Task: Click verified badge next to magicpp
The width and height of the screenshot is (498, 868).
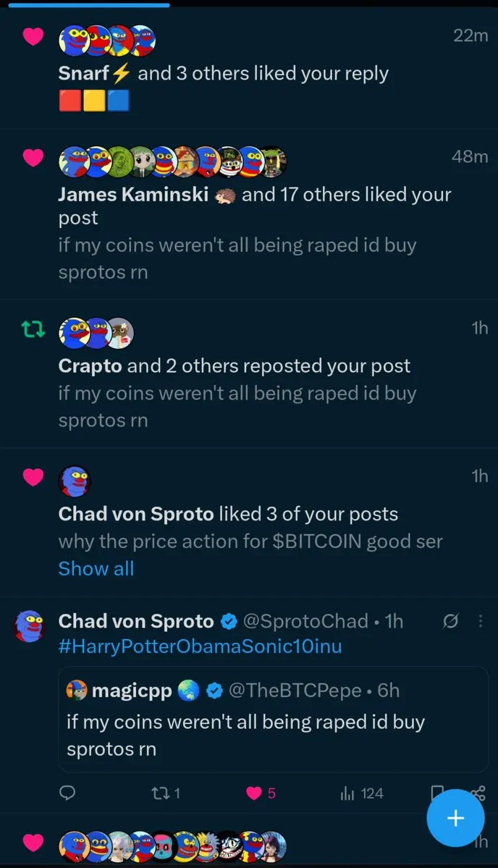Action: (x=214, y=691)
